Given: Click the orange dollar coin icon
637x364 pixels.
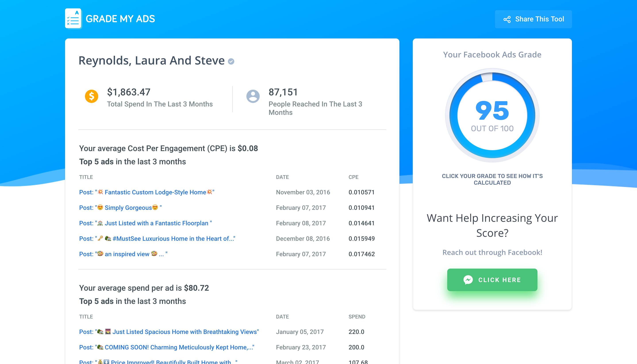Looking at the screenshot, I should pos(91,96).
